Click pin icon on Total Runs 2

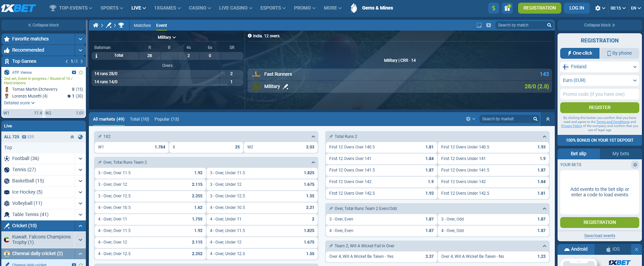331,137
